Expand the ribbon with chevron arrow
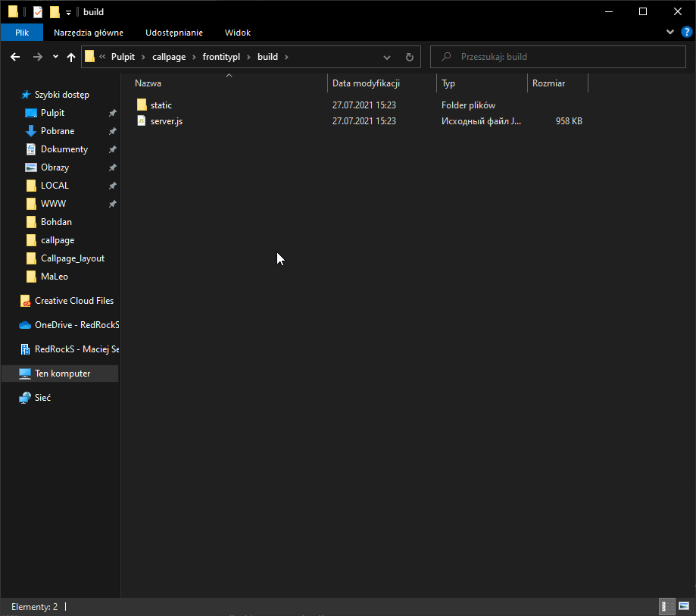This screenshot has width=696, height=616. 669,32
